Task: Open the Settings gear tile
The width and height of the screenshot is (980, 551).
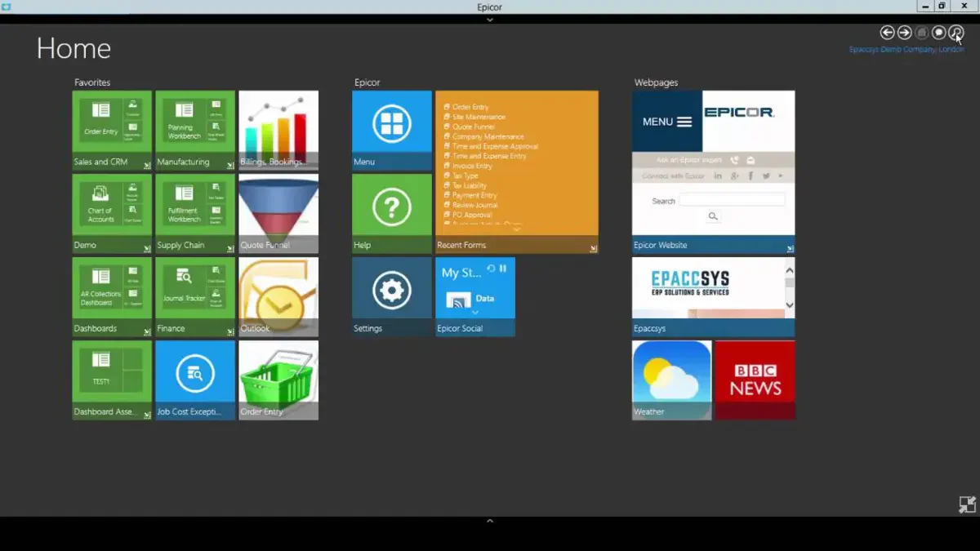Action: coord(392,291)
